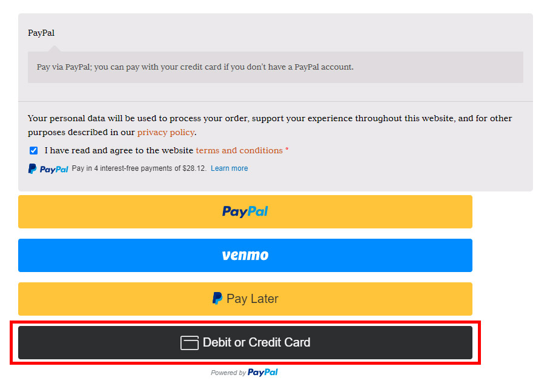
Task: Select the Pay Later button
Action: pyautogui.click(x=245, y=299)
